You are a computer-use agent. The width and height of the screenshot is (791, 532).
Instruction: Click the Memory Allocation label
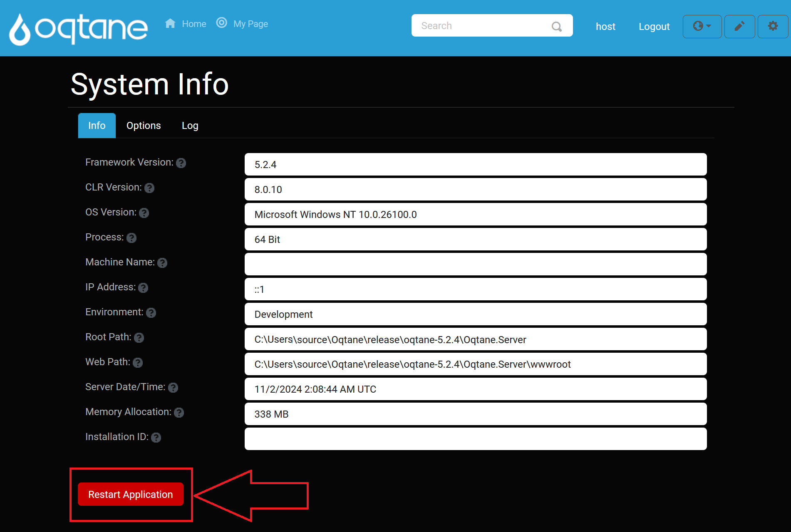tap(128, 412)
